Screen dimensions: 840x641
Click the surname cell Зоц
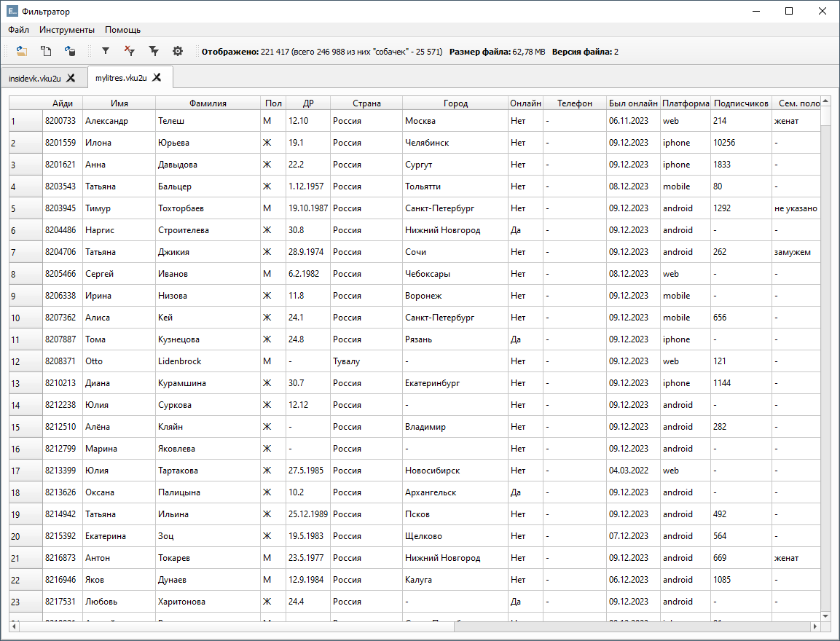coord(208,536)
